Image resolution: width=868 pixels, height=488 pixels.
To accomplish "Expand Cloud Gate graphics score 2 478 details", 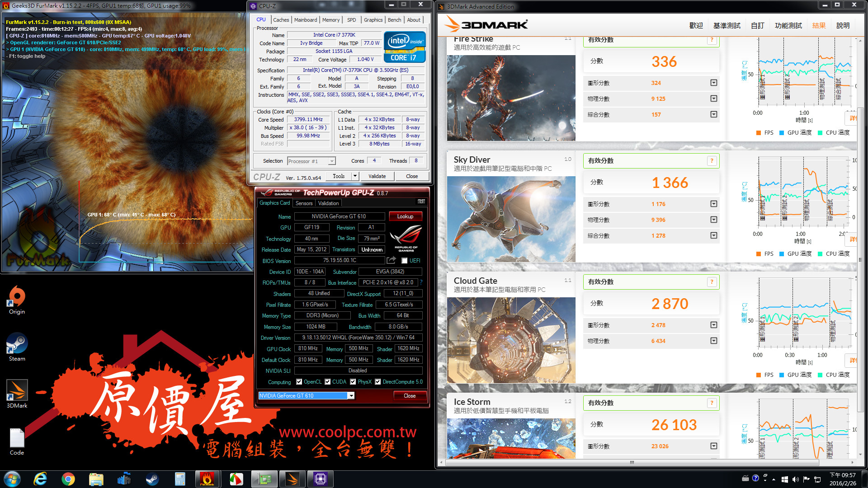I will point(714,325).
